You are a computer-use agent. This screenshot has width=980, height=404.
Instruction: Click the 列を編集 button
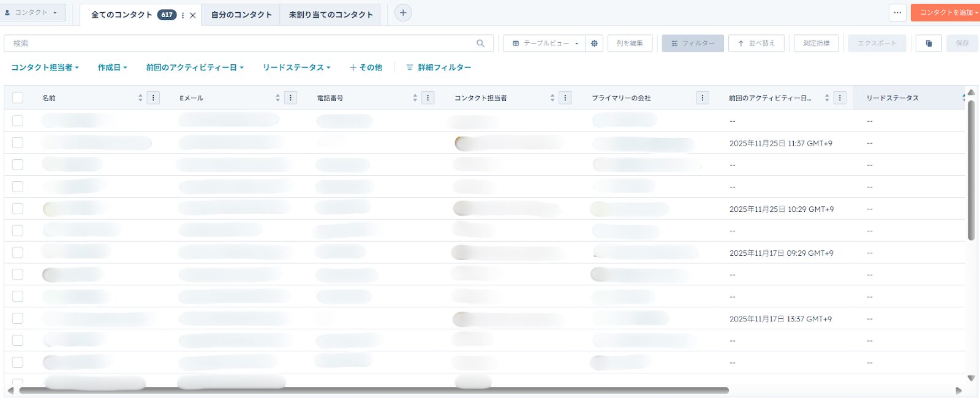[x=630, y=43]
